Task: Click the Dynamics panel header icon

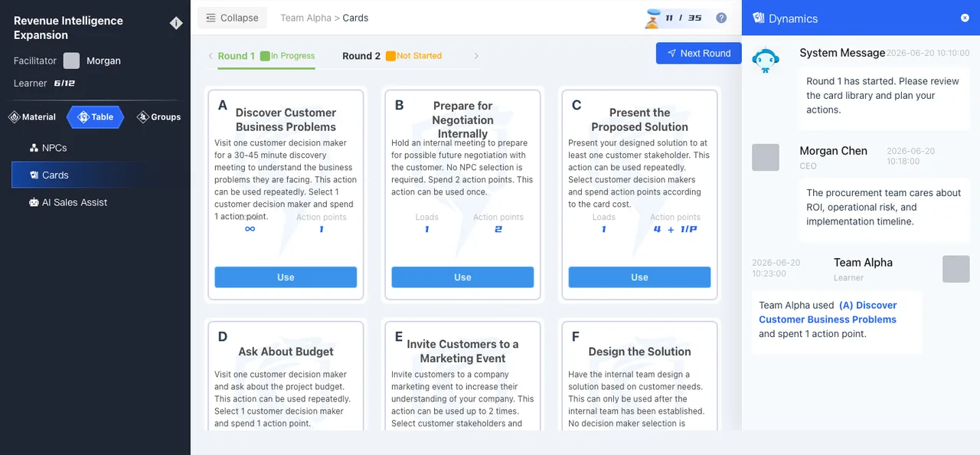Action: (x=759, y=18)
